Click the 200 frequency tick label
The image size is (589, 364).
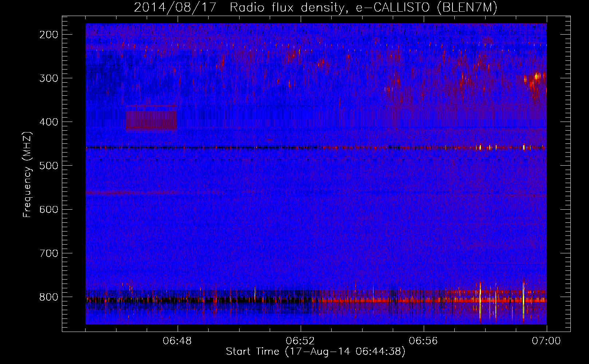coord(49,35)
